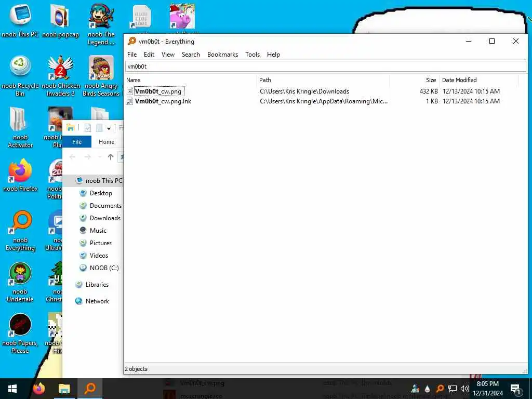Click the 432 KB size cell

click(429, 91)
